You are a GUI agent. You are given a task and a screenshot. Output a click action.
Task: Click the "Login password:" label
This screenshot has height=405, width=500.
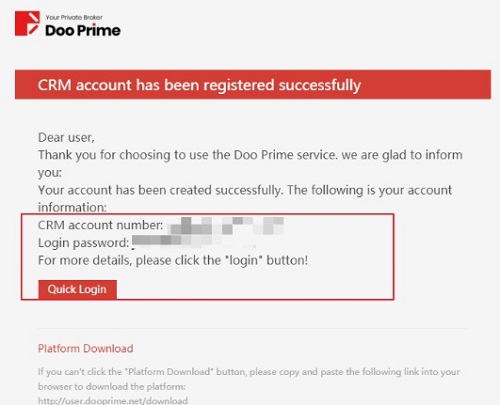point(83,243)
